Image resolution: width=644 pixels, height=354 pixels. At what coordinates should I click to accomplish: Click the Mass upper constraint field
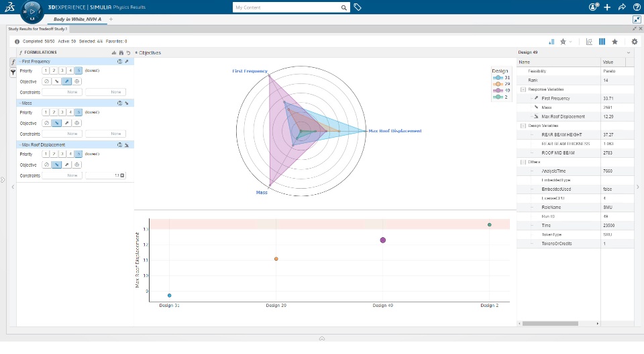[105, 134]
